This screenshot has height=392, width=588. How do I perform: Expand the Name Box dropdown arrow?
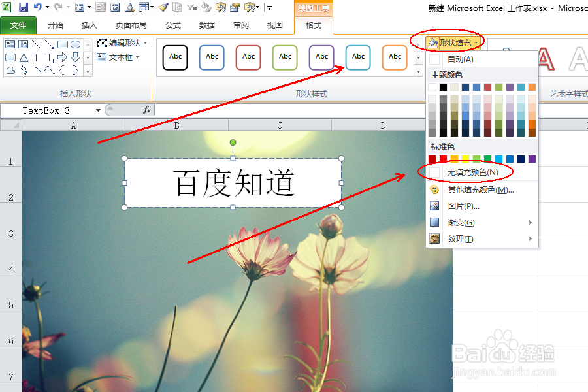98,110
